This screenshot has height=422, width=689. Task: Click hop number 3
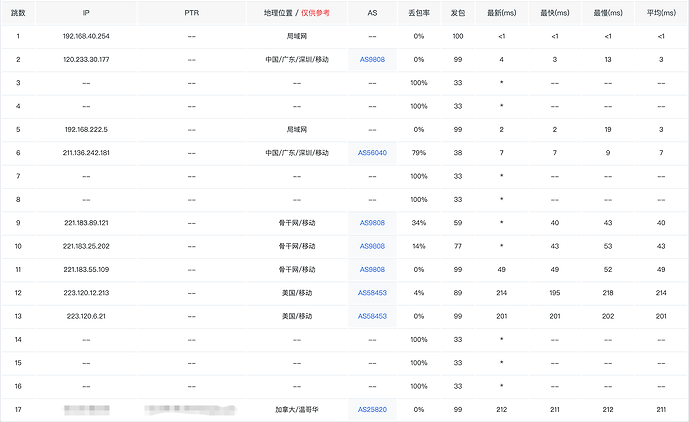point(18,83)
